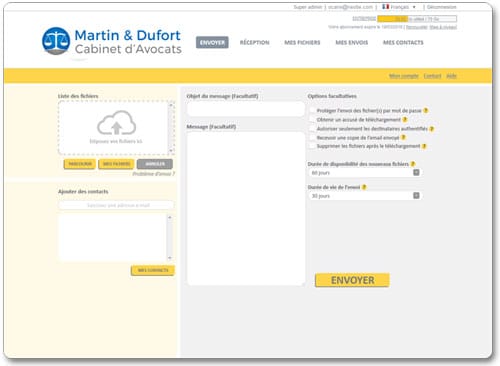Open the MES FICHIERS tab in navigation
This screenshot has height=366, width=500.
click(302, 42)
